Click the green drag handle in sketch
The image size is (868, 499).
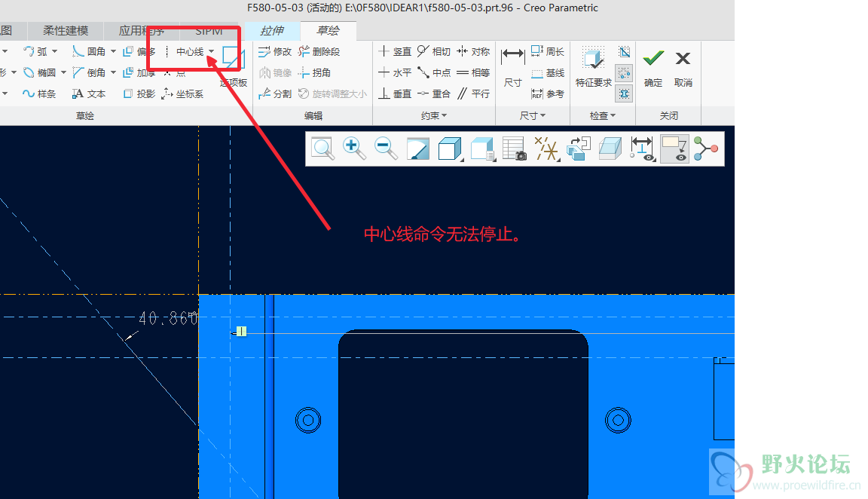[x=241, y=331]
